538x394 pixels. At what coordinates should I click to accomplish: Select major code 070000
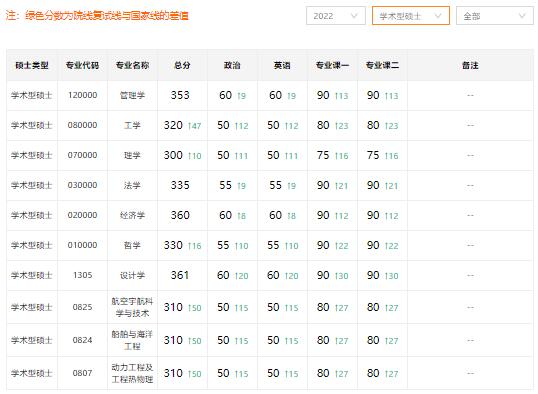click(82, 155)
